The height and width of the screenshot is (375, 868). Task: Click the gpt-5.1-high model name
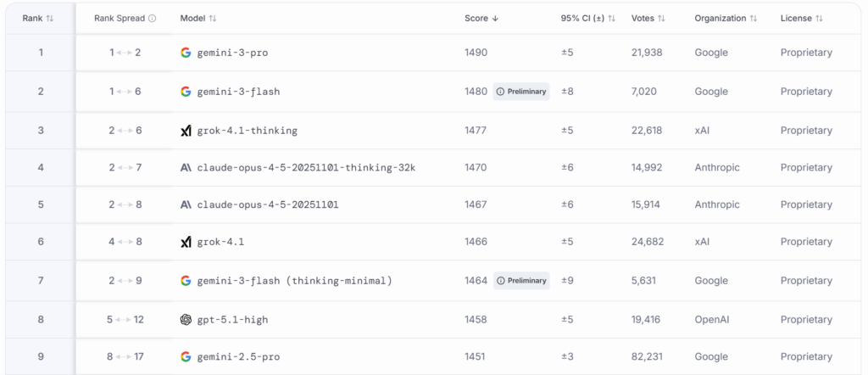[x=231, y=320]
